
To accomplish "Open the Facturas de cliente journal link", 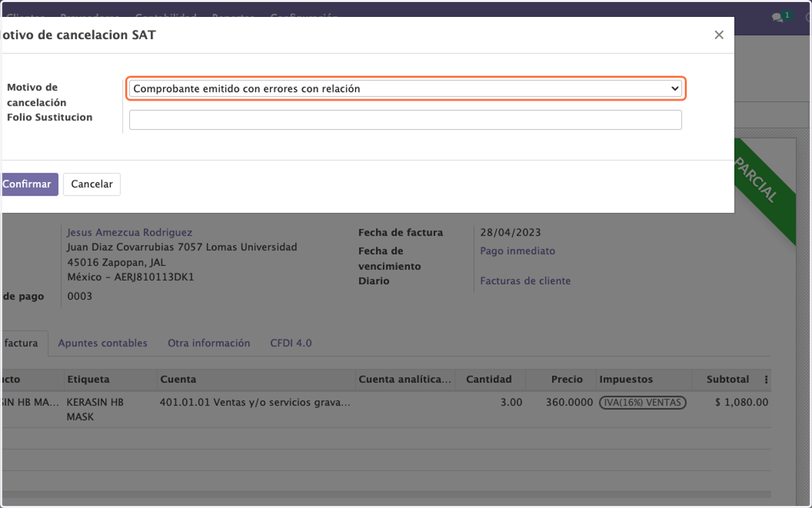I will coord(526,281).
